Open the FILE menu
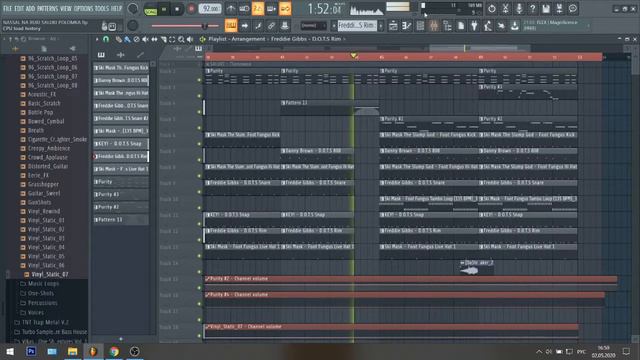The image size is (640, 360). (7, 8)
